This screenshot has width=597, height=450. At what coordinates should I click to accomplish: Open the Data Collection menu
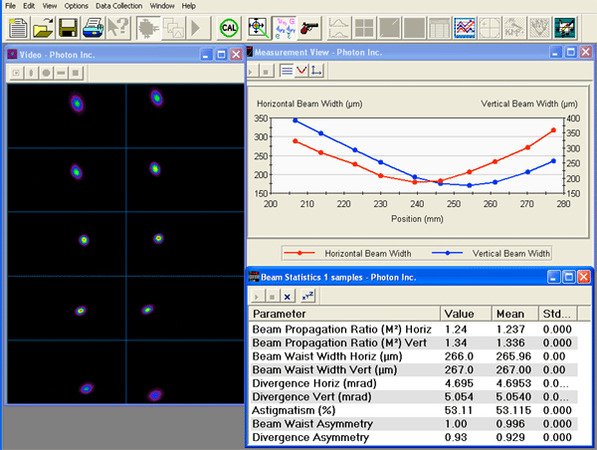click(119, 6)
